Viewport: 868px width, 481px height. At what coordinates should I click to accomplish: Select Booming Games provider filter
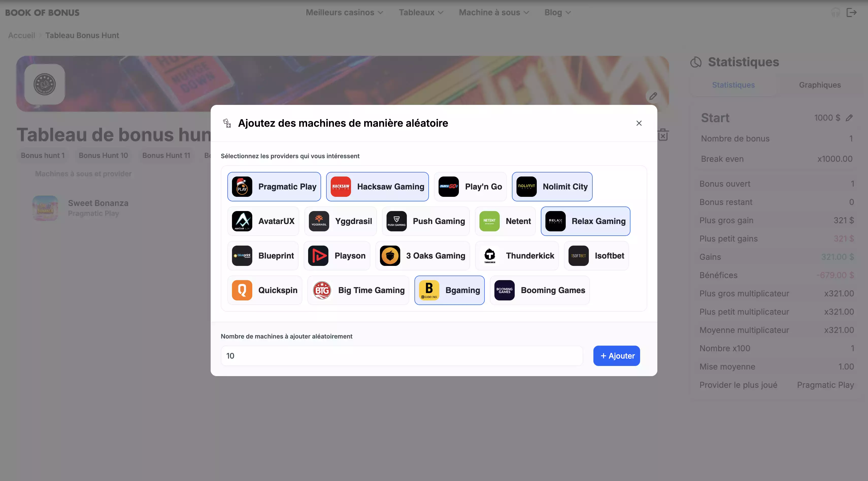click(x=540, y=290)
